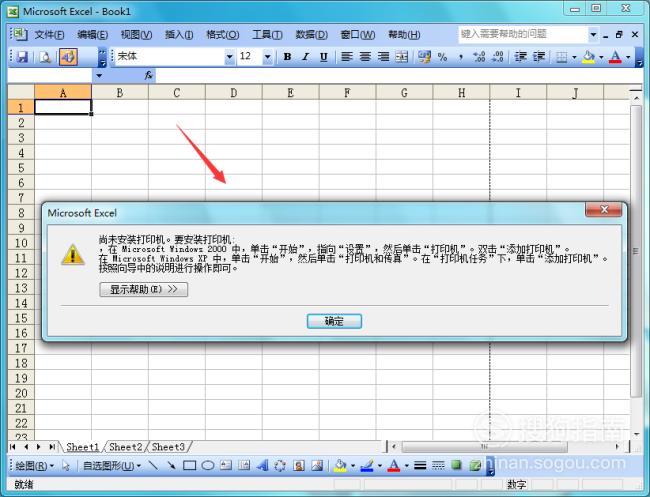650x497 pixels.
Task: Toggle Italic formatting
Action: click(306, 57)
